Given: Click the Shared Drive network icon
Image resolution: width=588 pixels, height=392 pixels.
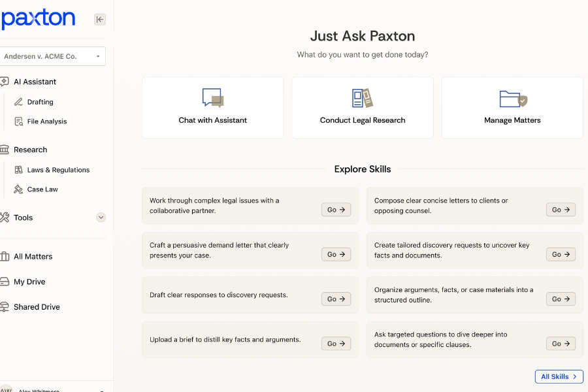Looking at the screenshot, I should [x=5, y=307].
